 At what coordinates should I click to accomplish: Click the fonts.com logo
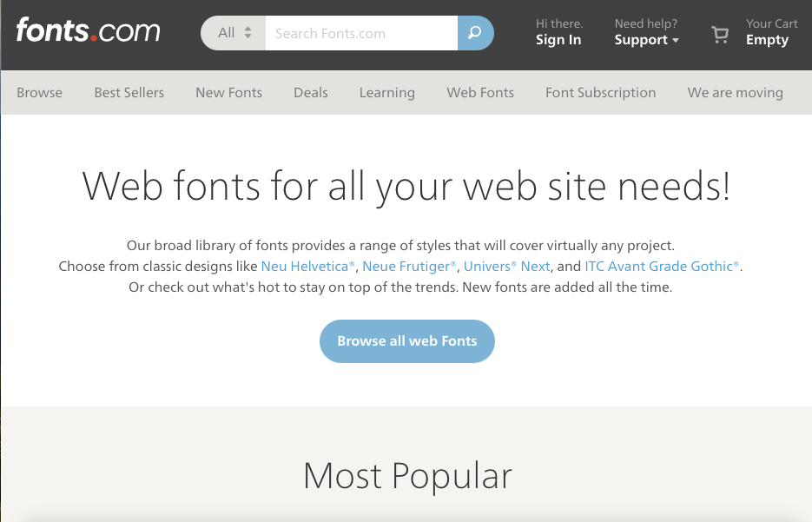point(88,30)
